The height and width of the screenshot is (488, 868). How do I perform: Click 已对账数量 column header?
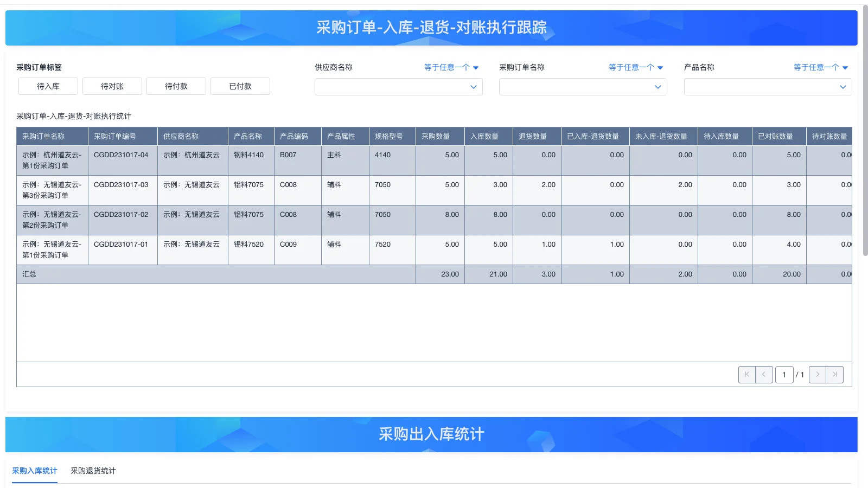(x=780, y=136)
